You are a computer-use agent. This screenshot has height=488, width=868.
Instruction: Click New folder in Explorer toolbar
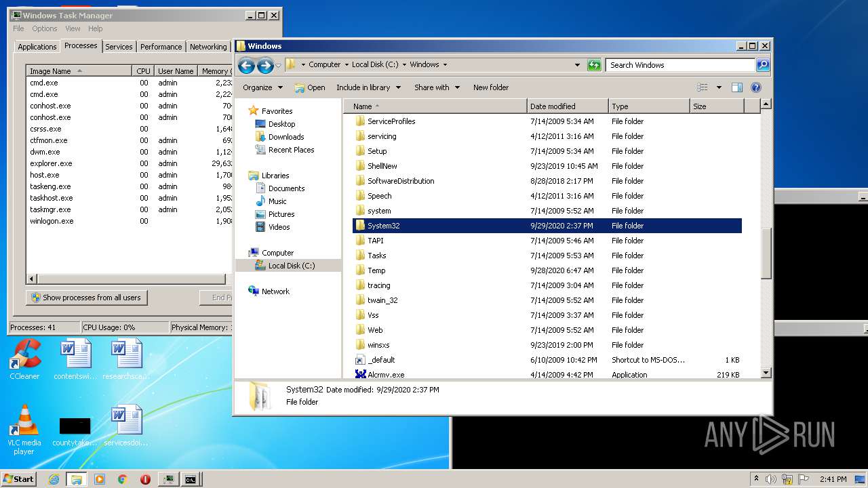point(491,87)
